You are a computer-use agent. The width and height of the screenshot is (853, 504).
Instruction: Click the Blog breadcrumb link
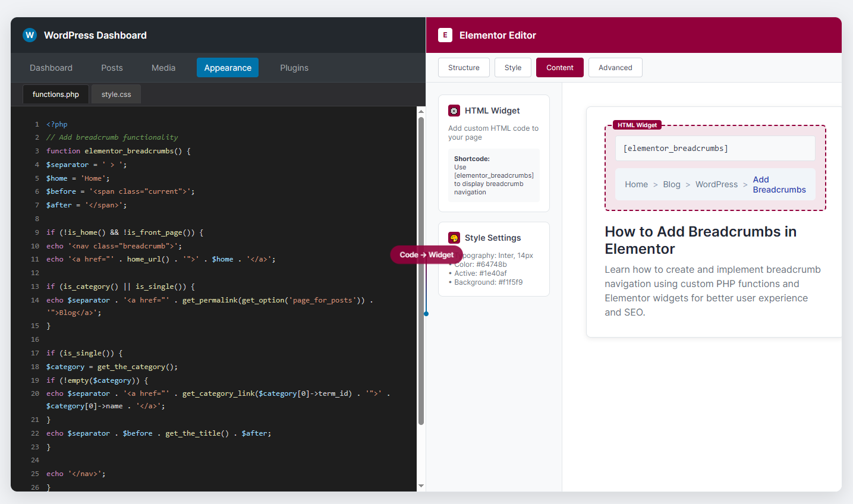(672, 185)
